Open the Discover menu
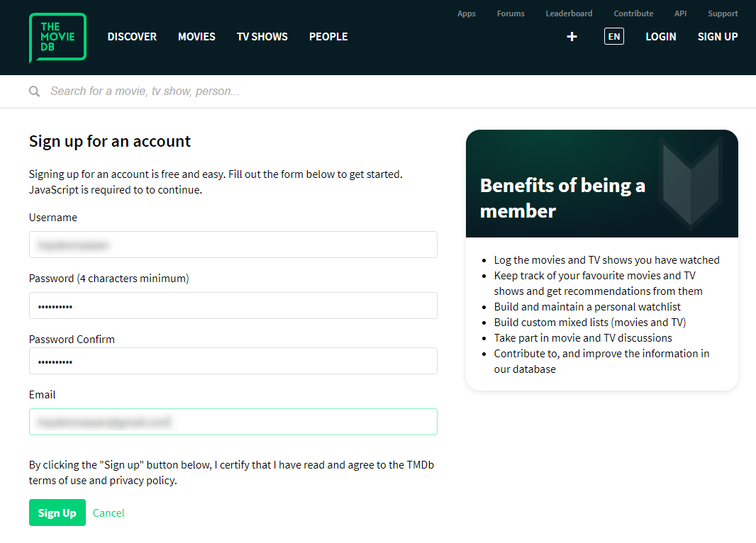The height and width of the screenshot is (543, 756). tap(132, 37)
